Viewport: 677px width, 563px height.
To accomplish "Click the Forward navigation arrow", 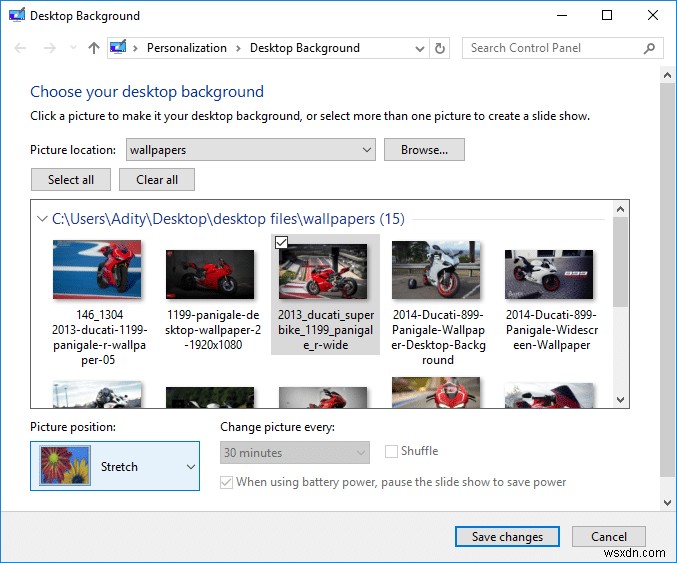I will click(x=49, y=48).
